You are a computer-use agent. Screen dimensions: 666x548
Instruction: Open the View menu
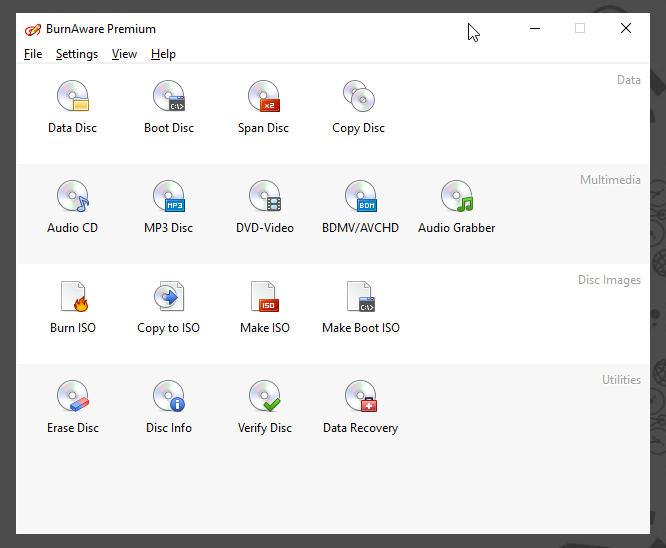click(124, 54)
